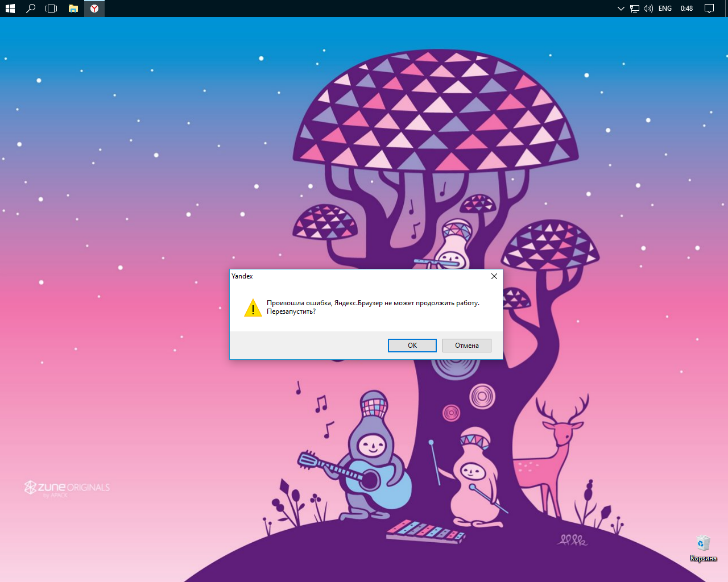728x582 pixels.
Task: Open Task View from the taskbar
Action: (51, 9)
